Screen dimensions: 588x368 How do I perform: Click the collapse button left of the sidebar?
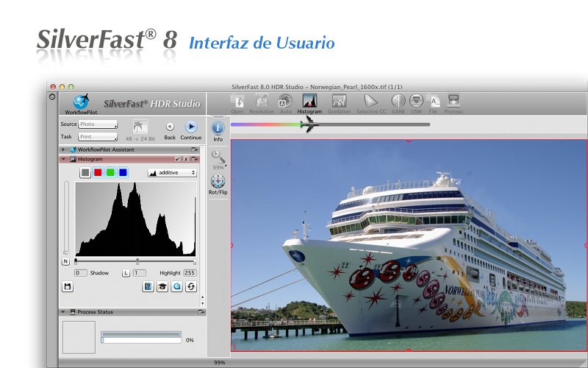tap(52, 96)
